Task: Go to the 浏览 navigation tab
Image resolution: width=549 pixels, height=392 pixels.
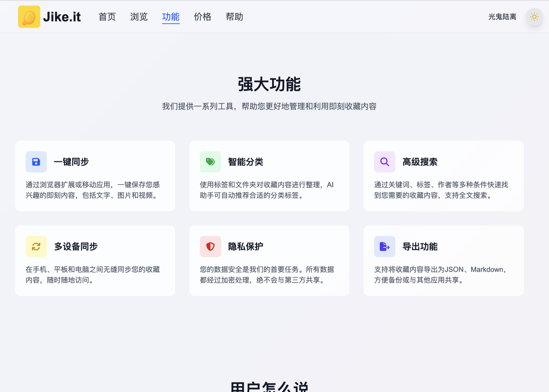Action: click(x=139, y=17)
